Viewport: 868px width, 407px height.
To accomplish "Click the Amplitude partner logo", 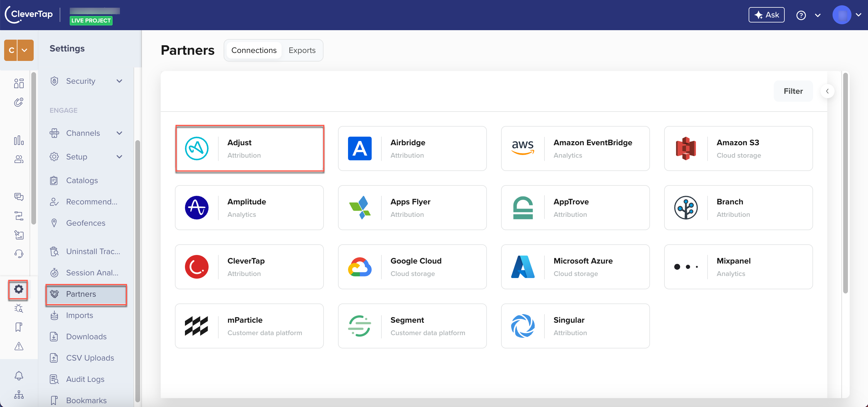I will (196, 208).
